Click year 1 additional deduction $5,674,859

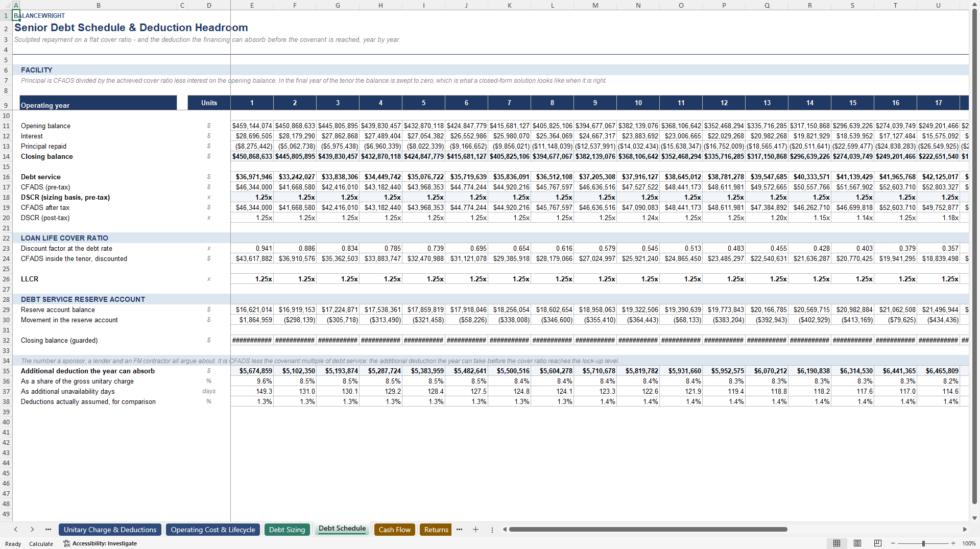point(252,371)
